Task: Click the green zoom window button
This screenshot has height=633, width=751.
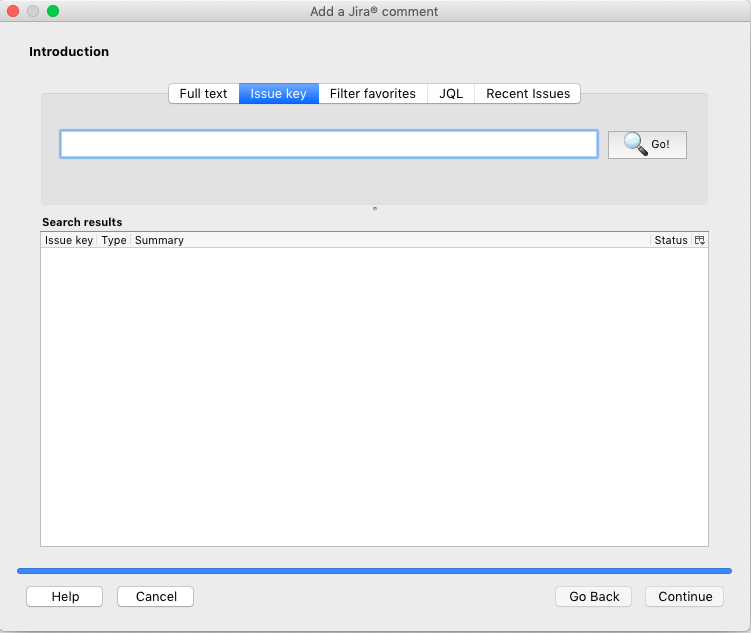Action: coord(53,11)
